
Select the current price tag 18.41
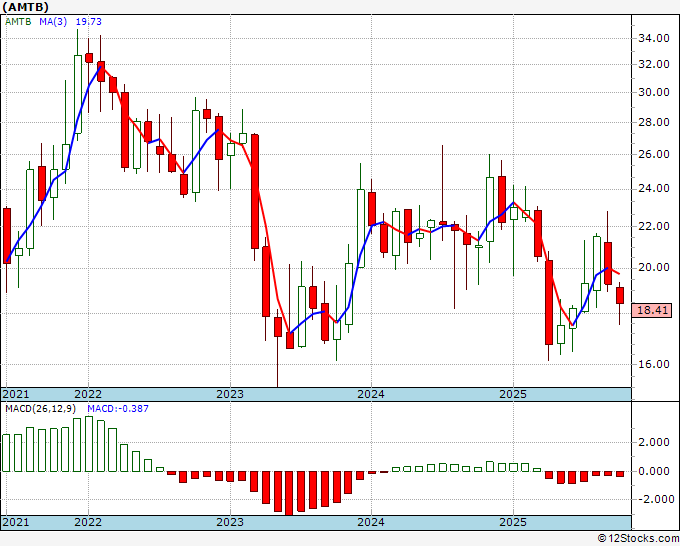tap(652, 311)
